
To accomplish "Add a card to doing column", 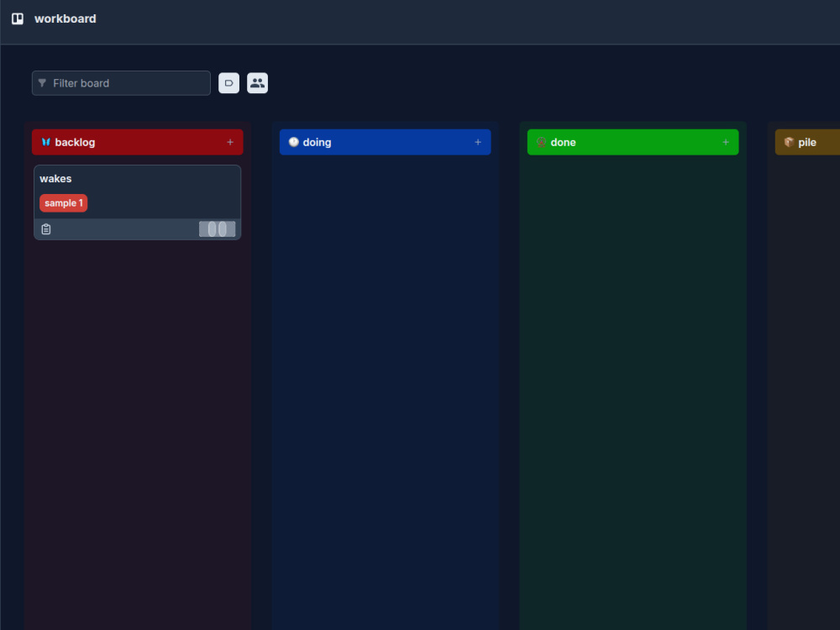I will pyautogui.click(x=478, y=142).
